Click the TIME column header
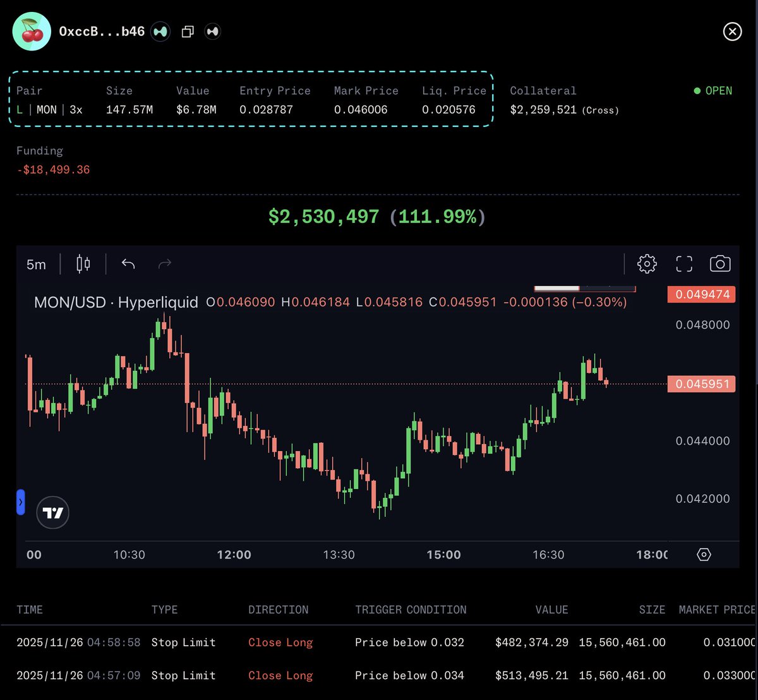 [x=30, y=610]
